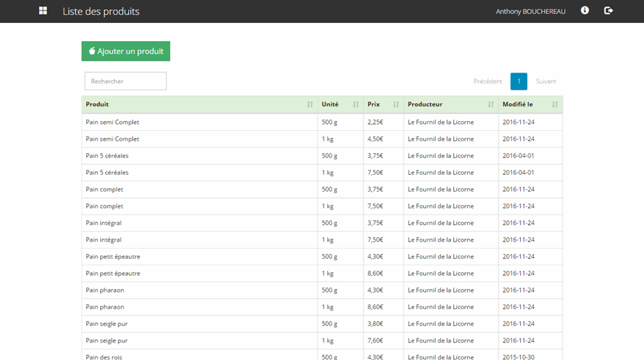644x360 pixels.
Task: Go to the Suivant page
Action: click(546, 81)
